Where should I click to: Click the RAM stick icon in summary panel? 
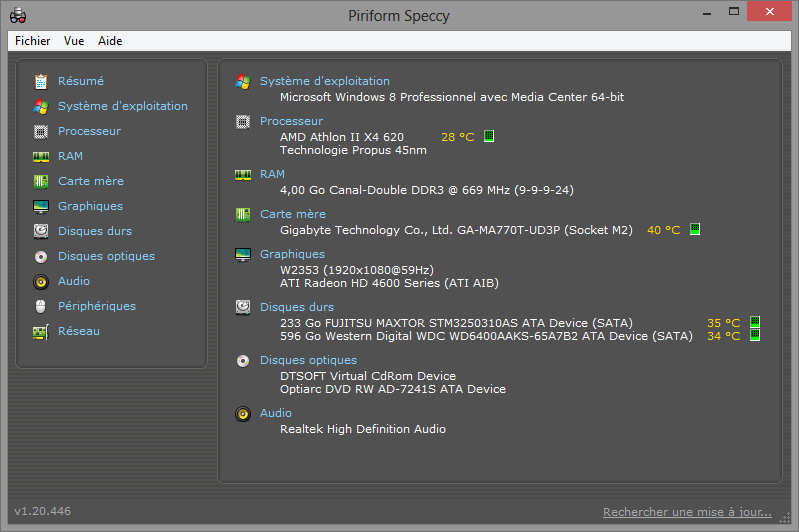(243, 175)
